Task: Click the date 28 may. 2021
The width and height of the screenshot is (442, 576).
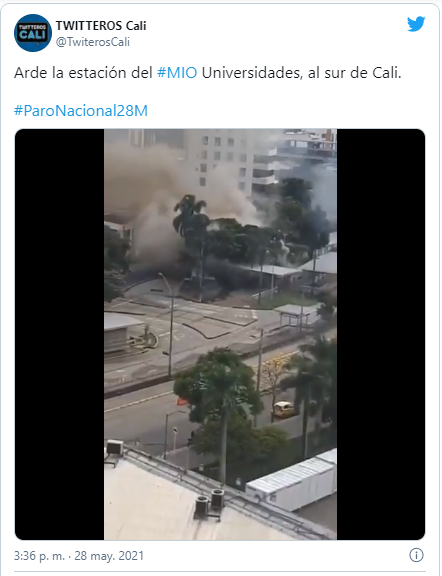Action: point(109,555)
